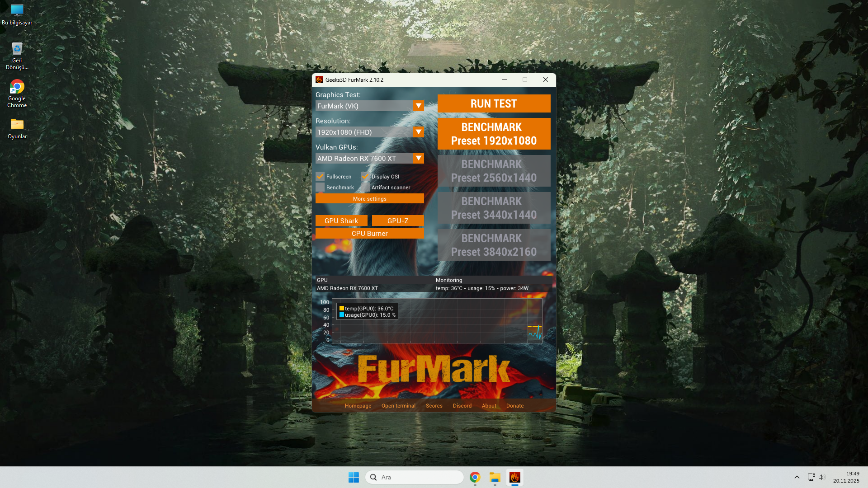This screenshot has width=868, height=488.
Task: Open More settings
Action: pyautogui.click(x=369, y=198)
